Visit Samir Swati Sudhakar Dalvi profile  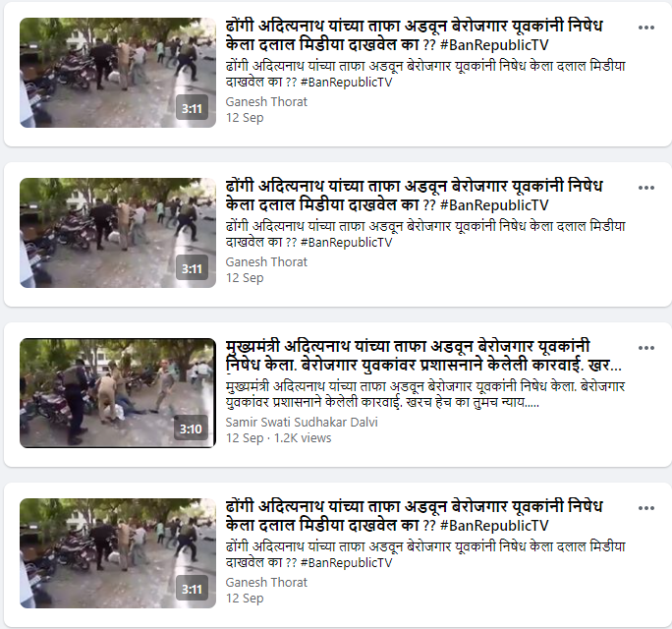302,423
